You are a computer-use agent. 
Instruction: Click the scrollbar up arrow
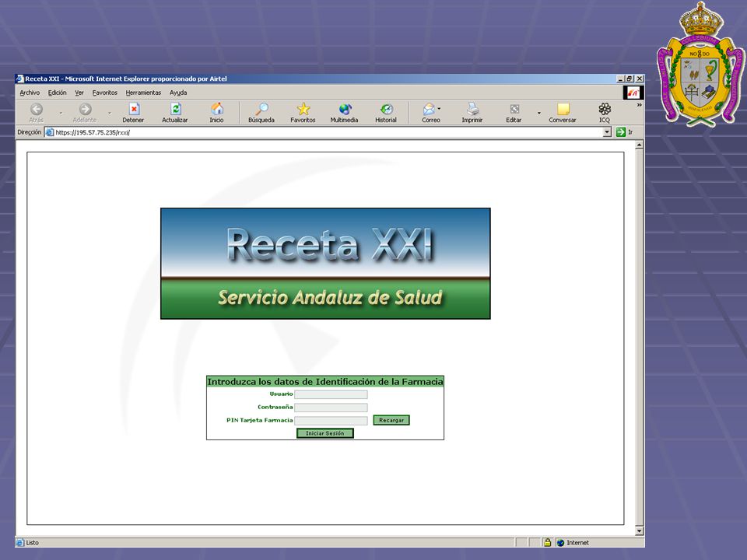[x=640, y=145]
